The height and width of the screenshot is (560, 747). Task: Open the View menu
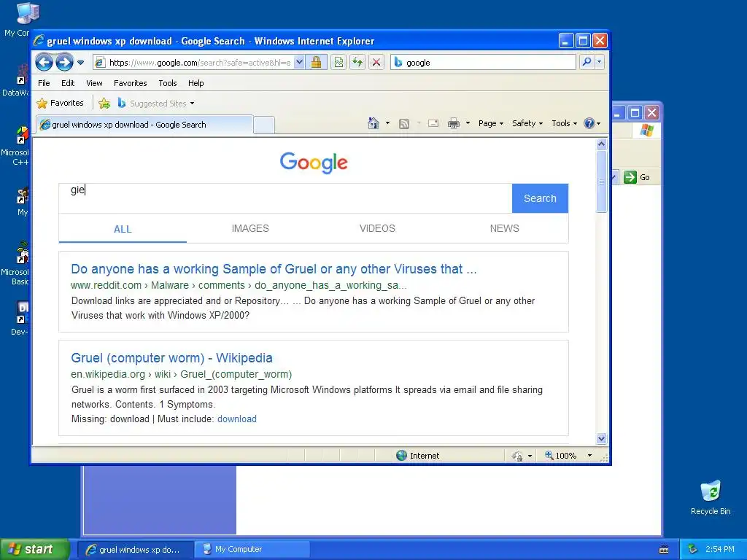pos(94,83)
